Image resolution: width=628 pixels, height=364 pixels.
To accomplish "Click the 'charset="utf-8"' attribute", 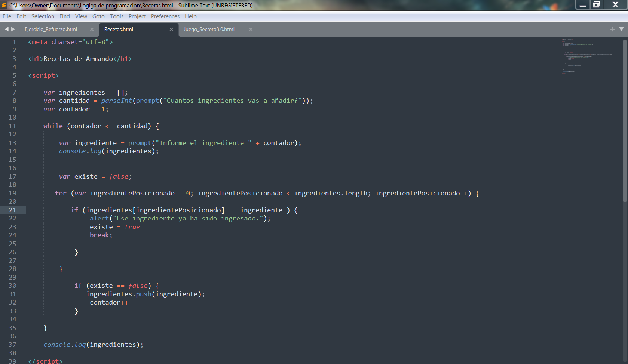I will [x=80, y=42].
